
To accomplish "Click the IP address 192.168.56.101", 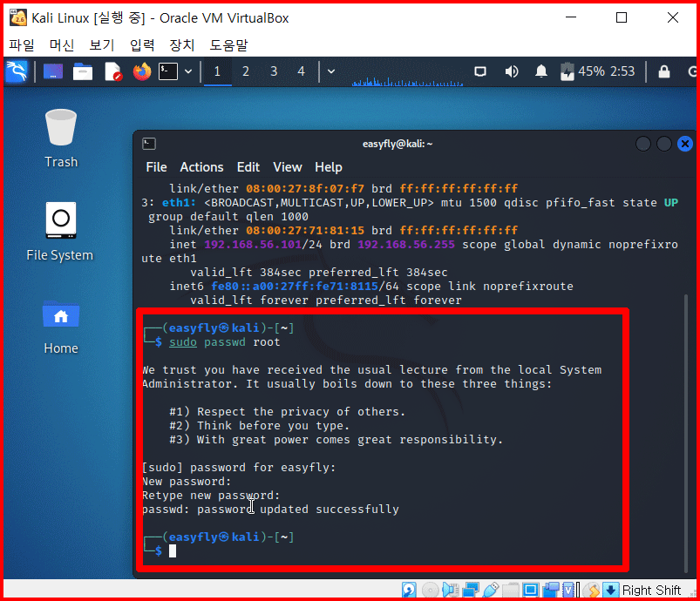I will 253,245.
